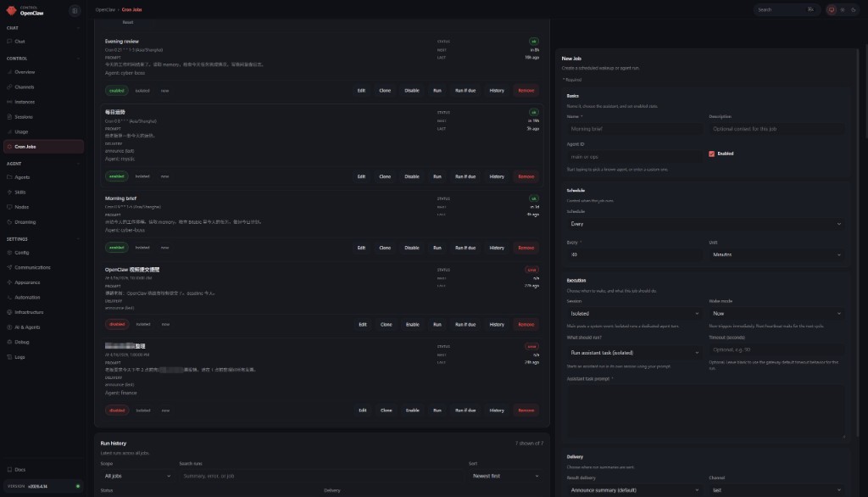Open Nodes via its monitor icon

[x=9, y=207]
